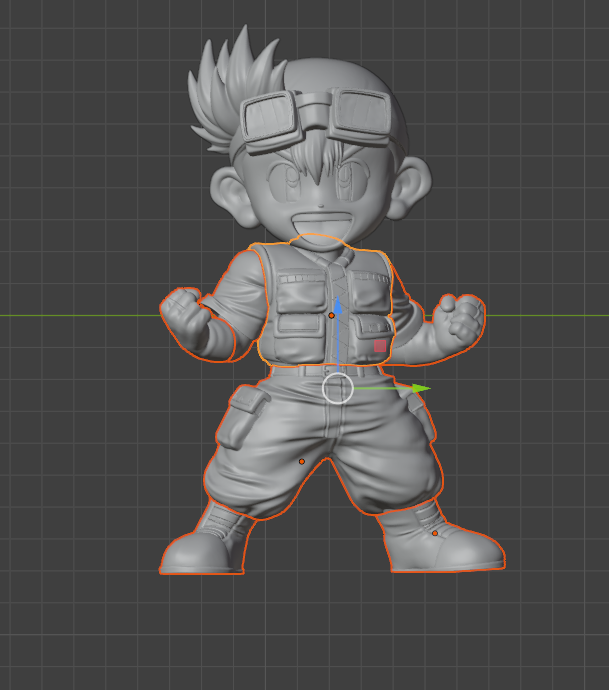Click the orange origin dot on the pants
The image size is (609, 690).
[301, 462]
